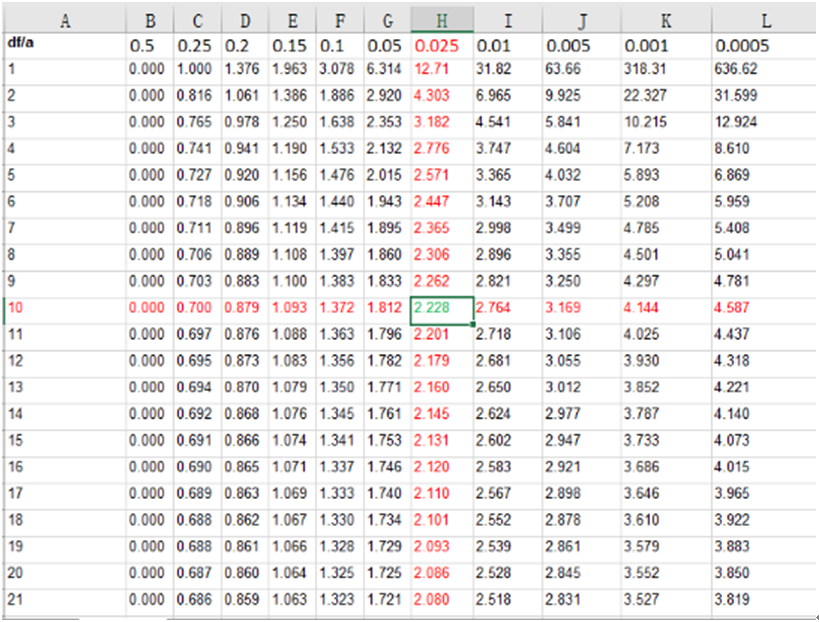Select the 0.0005 alpha cell
Viewport: 819px width, 622px height.
764,46
